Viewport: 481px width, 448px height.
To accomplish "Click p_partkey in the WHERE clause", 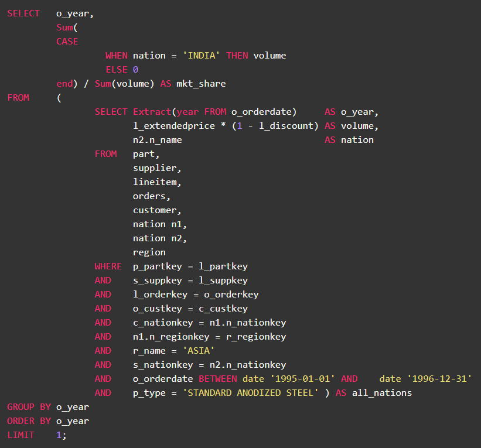I will (158, 266).
